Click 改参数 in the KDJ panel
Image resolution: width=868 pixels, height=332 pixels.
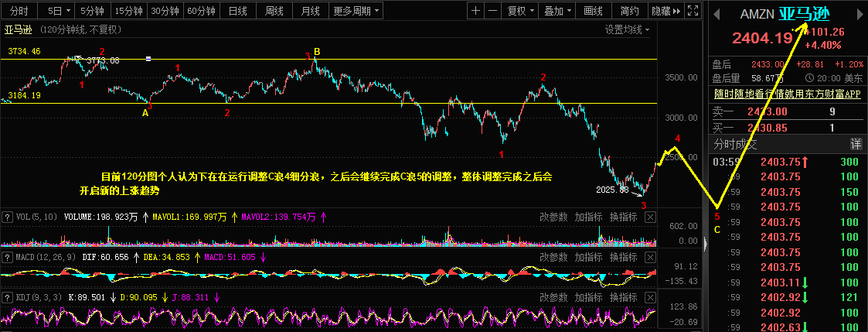[553, 297]
